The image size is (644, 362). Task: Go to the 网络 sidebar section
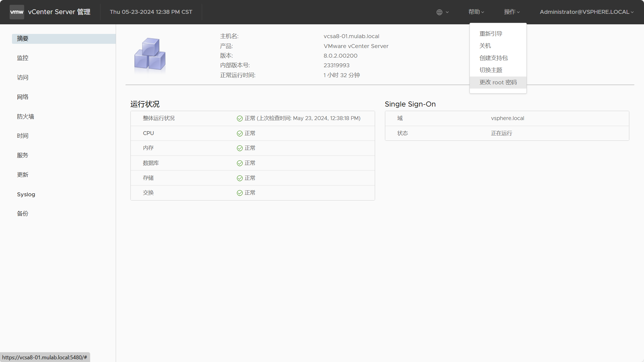(x=64, y=97)
